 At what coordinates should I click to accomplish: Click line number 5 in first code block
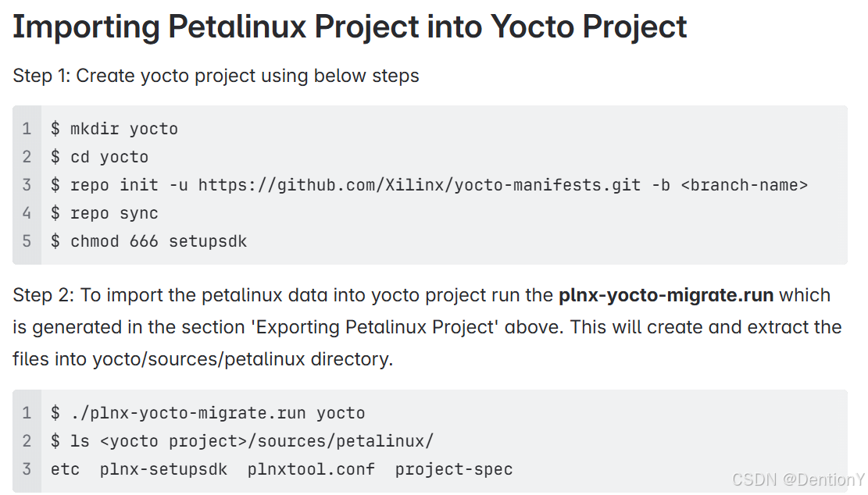(27, 241)
